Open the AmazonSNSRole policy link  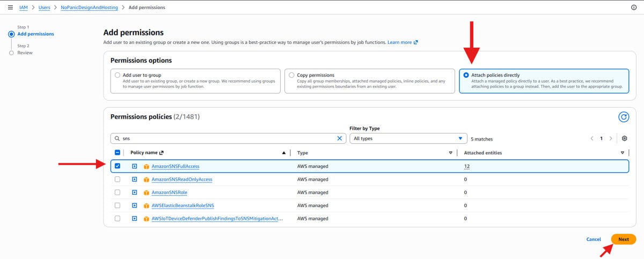coord(169,192)
